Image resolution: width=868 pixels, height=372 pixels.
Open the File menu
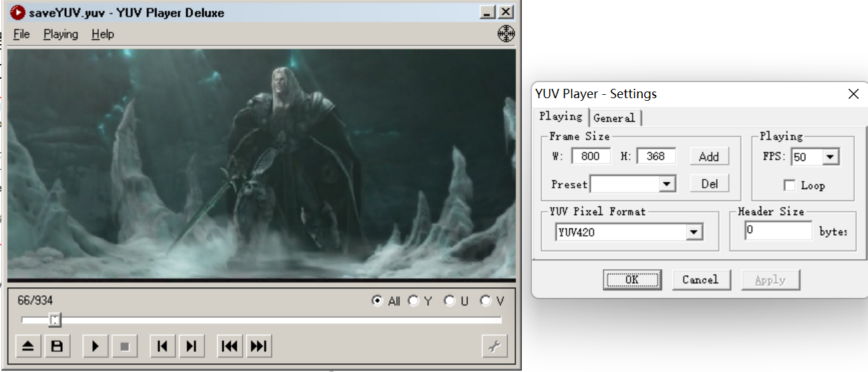[22, 34]
